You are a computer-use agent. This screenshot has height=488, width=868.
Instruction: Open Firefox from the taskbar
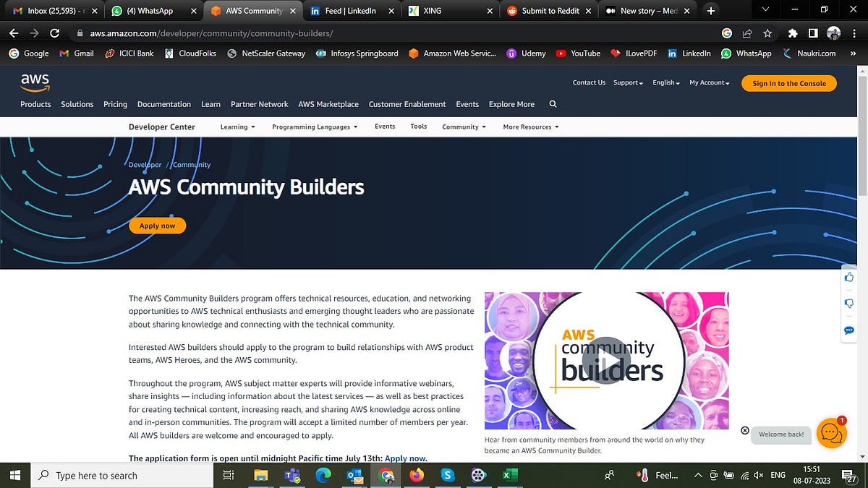pos(417,475)
